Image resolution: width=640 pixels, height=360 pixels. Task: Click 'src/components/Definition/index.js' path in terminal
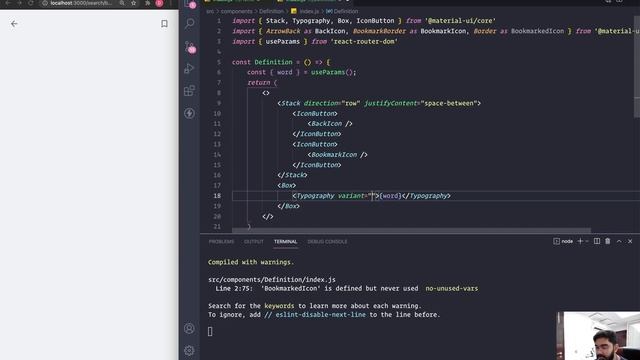tap(272, 280)
